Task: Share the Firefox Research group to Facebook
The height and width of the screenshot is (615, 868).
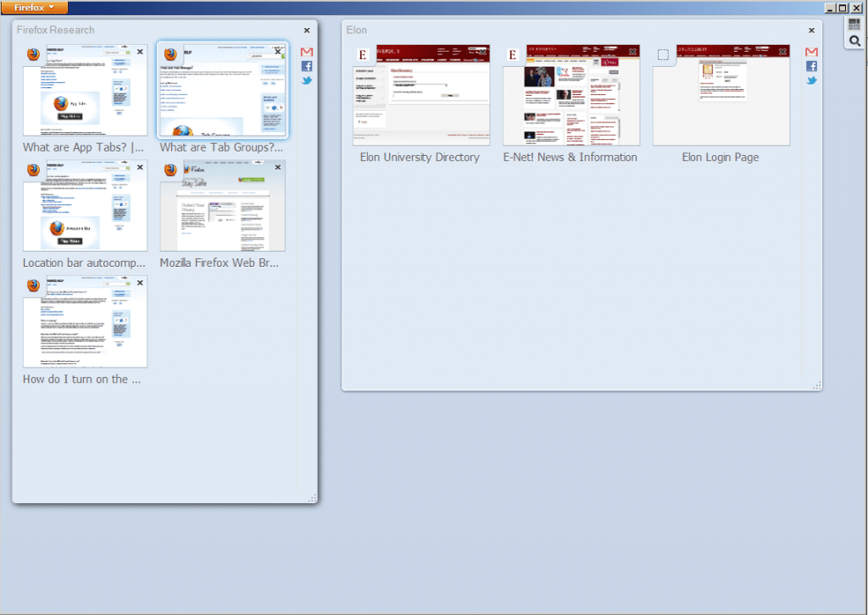Action: [x=306, y=65]
